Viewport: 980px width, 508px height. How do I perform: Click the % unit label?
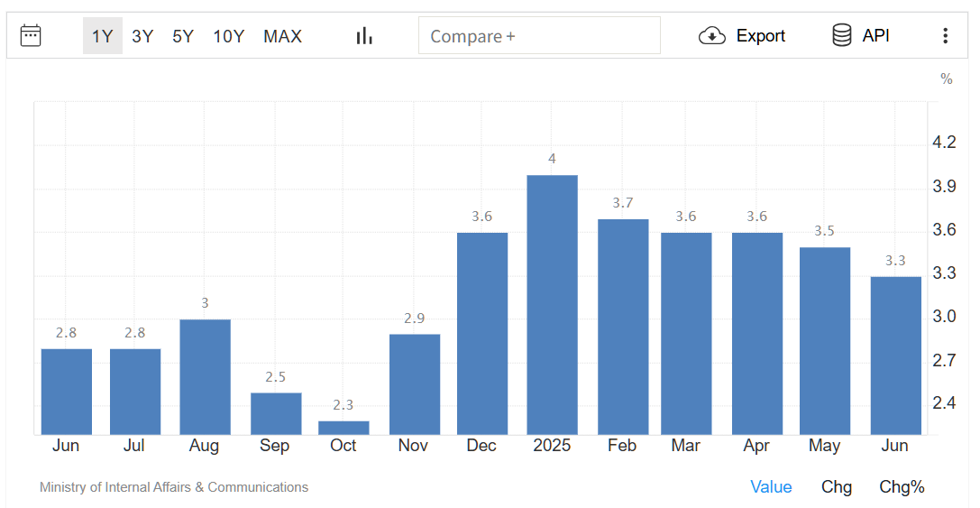point(947,79)
